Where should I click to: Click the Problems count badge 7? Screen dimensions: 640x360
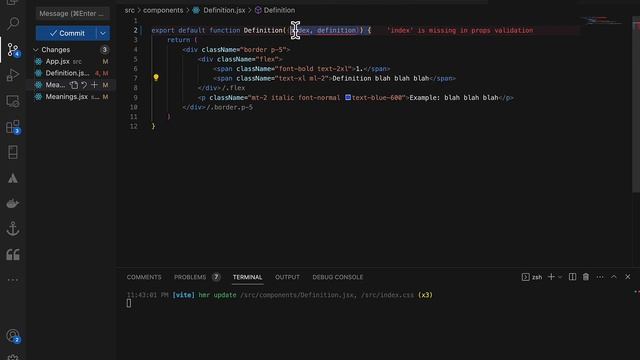(x=216, y=277)
